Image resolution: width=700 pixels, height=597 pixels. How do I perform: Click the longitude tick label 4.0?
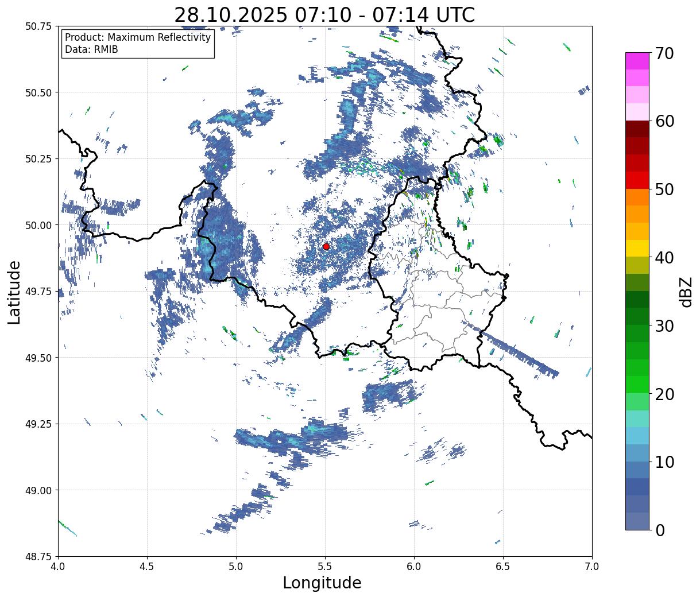(58, 567)
